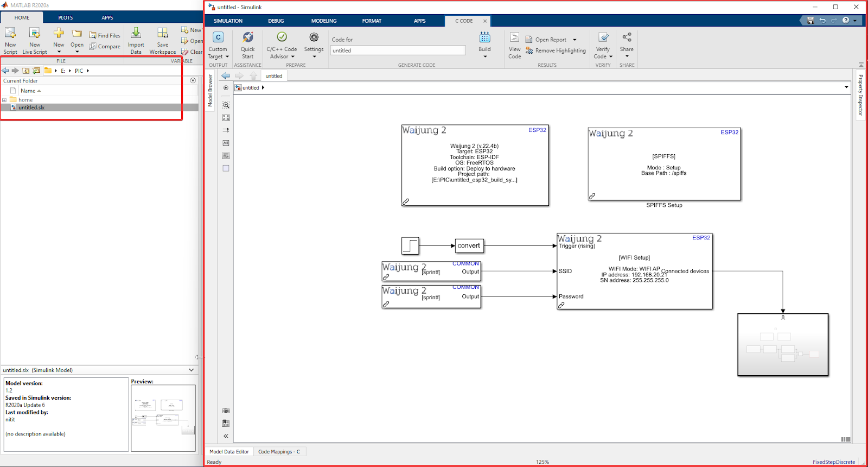Select SPIFFS Setup block

pyautogui.click(x=664, y=164)
